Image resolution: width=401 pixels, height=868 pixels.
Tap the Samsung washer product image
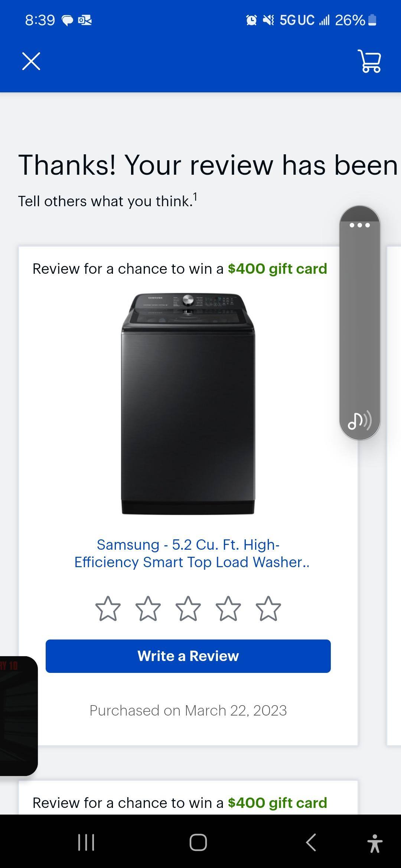pyautogui.click(x=188, y=404)
